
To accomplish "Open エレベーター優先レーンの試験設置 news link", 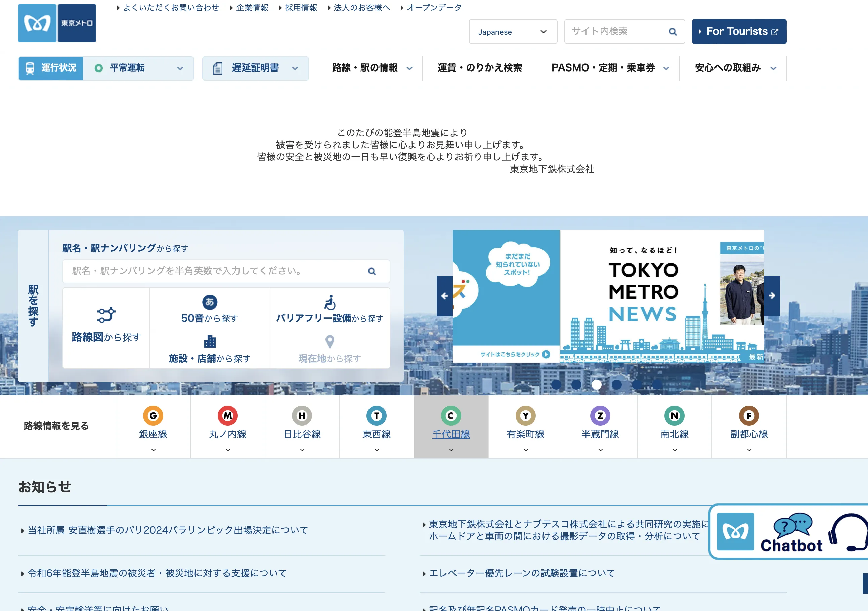I will coord(522,573).
